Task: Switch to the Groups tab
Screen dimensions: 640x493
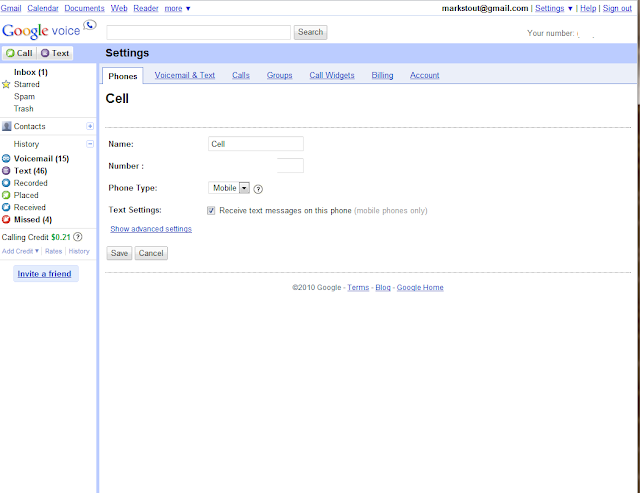Action: tap(280, 75)
